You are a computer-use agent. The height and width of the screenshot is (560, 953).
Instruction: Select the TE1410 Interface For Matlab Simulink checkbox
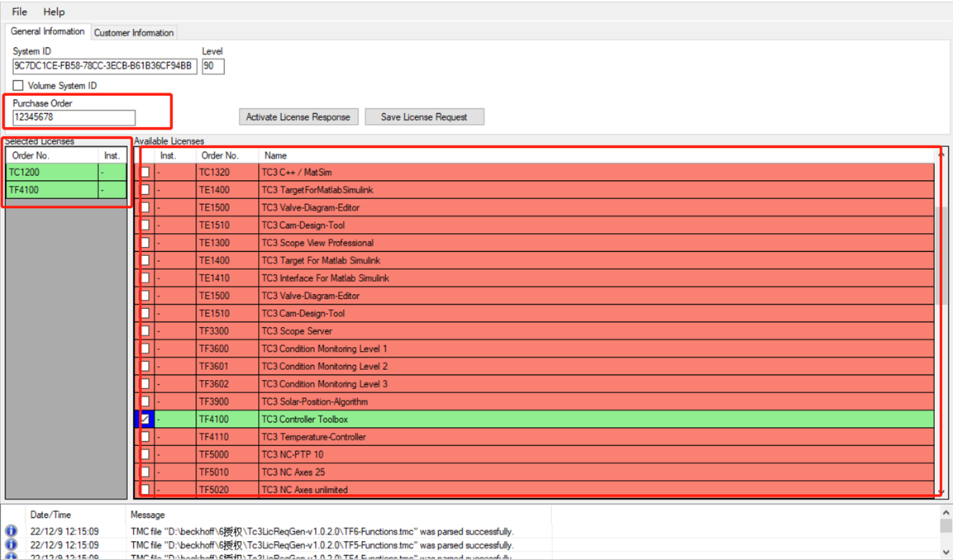(x=145, y=278)
